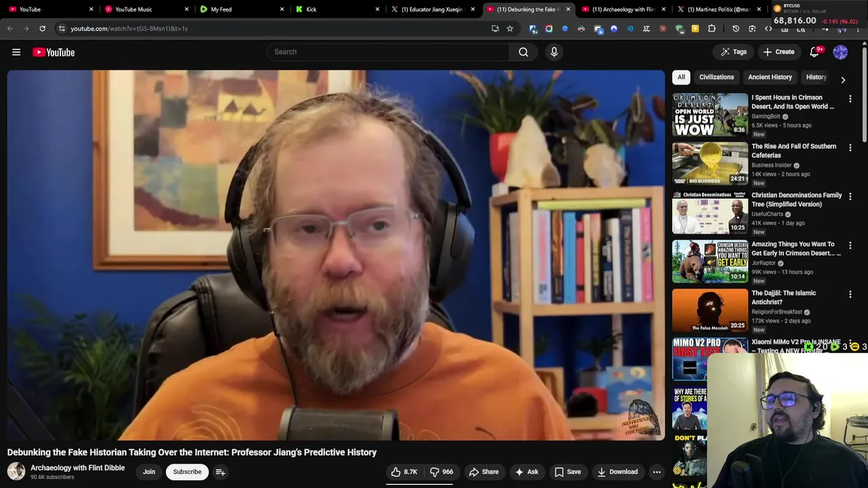The height and width of the screenshot is (488, 868).
Task: Open 'The Dajjāl: The Islamic Antichrist?' title
Action: [x=784, y=298]
